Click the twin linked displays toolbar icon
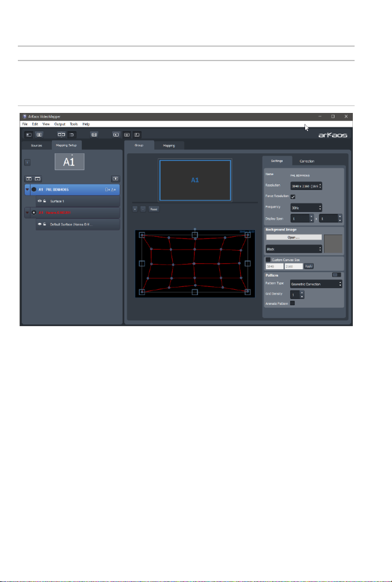 point(62,135)
